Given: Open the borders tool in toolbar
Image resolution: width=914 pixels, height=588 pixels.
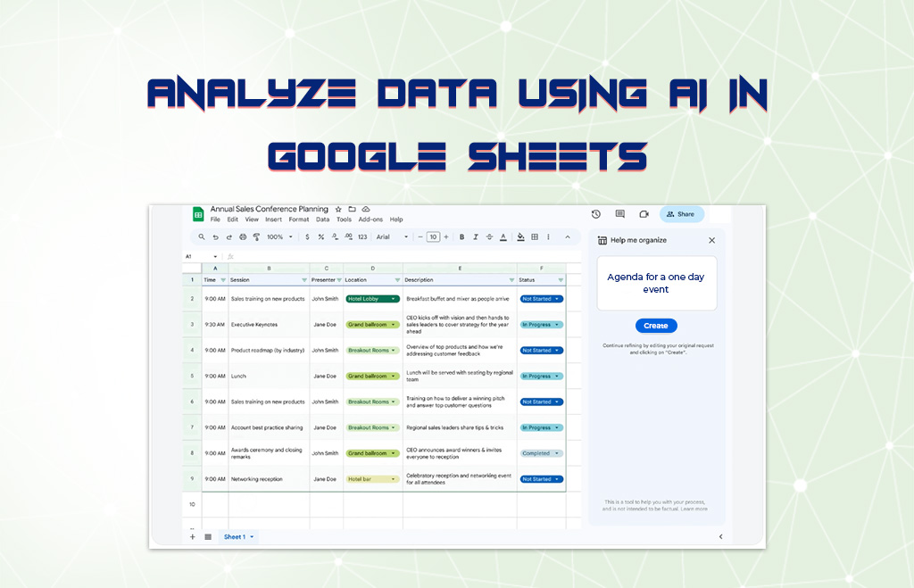Looking at the screenshot, I should click(535, 237).
